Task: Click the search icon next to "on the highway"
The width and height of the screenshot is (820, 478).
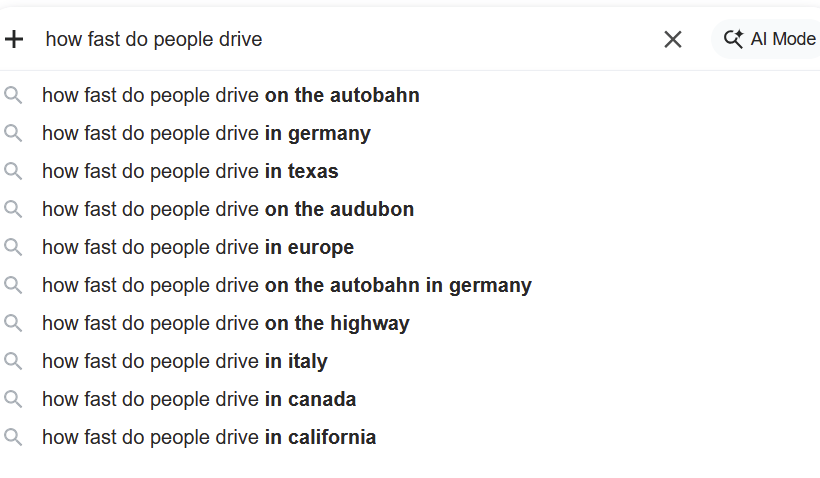Action: pyautogui.click(x=13, y=324)
